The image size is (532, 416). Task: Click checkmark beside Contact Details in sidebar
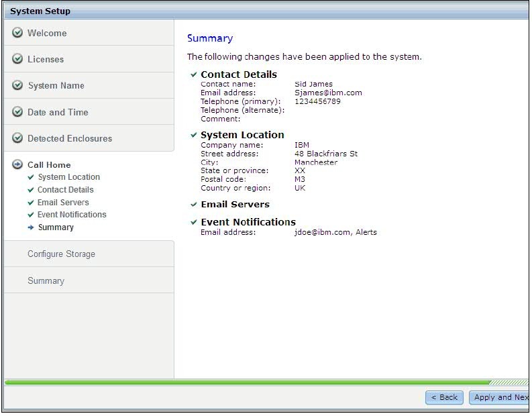coord(31,190)
